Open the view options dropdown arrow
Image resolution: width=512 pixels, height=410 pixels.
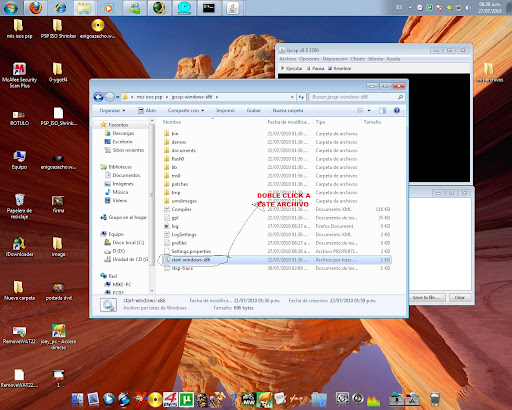pyautogui.click(x=369, y=110)
